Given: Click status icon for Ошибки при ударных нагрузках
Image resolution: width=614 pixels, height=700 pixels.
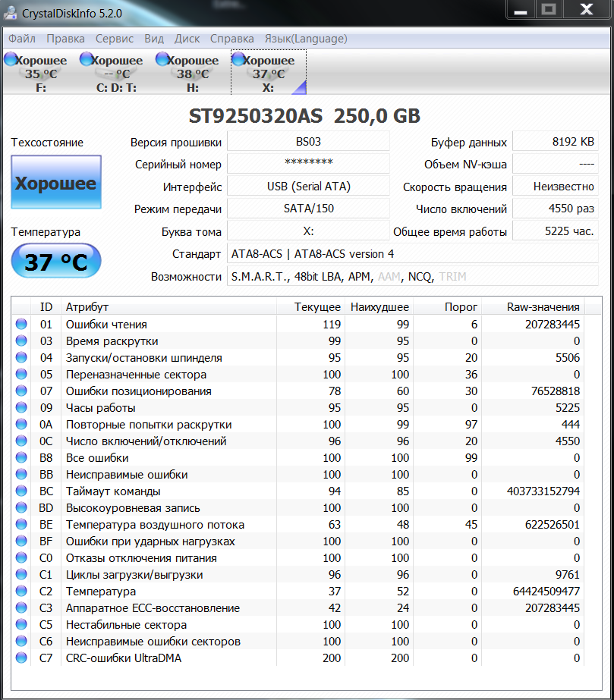Looking at the screenshot, I should (x=21, y=541).
